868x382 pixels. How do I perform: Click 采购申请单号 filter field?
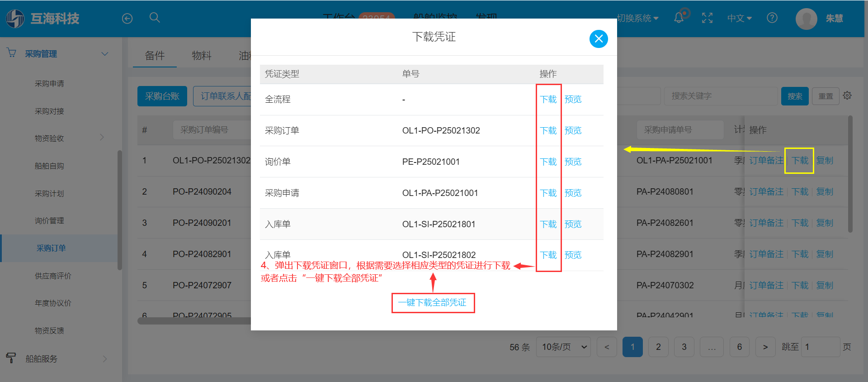680,130
